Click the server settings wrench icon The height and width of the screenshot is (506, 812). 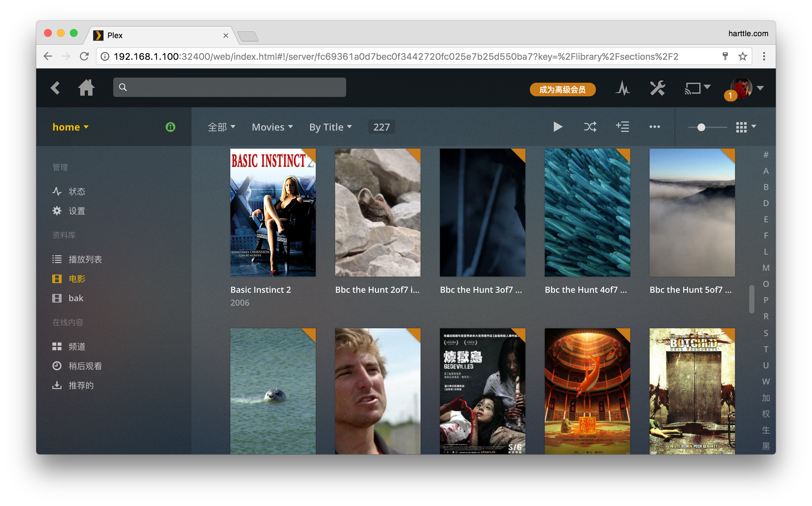657,88
